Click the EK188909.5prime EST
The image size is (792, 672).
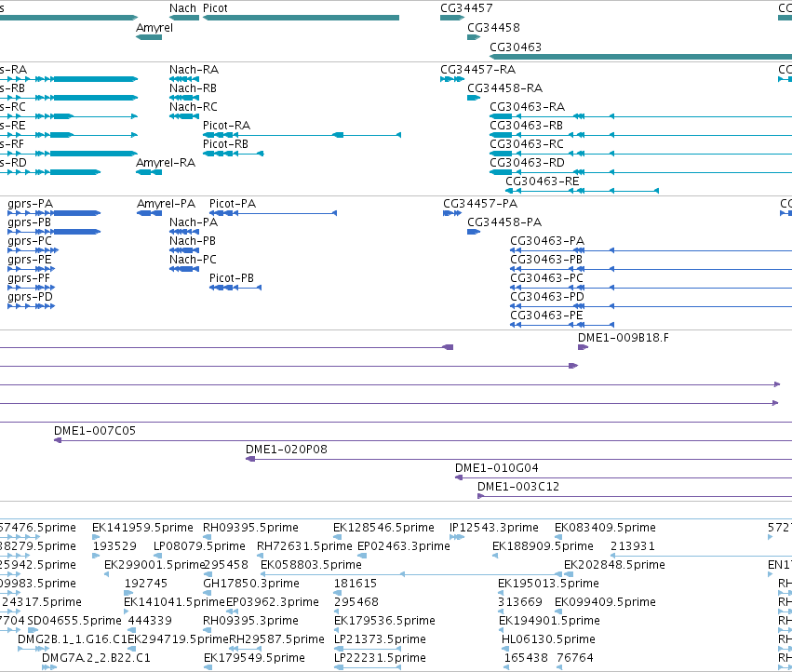pos(495,556)
